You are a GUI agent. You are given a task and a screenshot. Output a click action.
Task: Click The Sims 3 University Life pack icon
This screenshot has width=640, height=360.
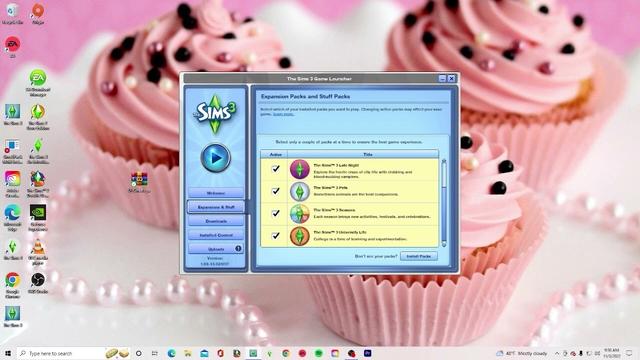[300, 236]
